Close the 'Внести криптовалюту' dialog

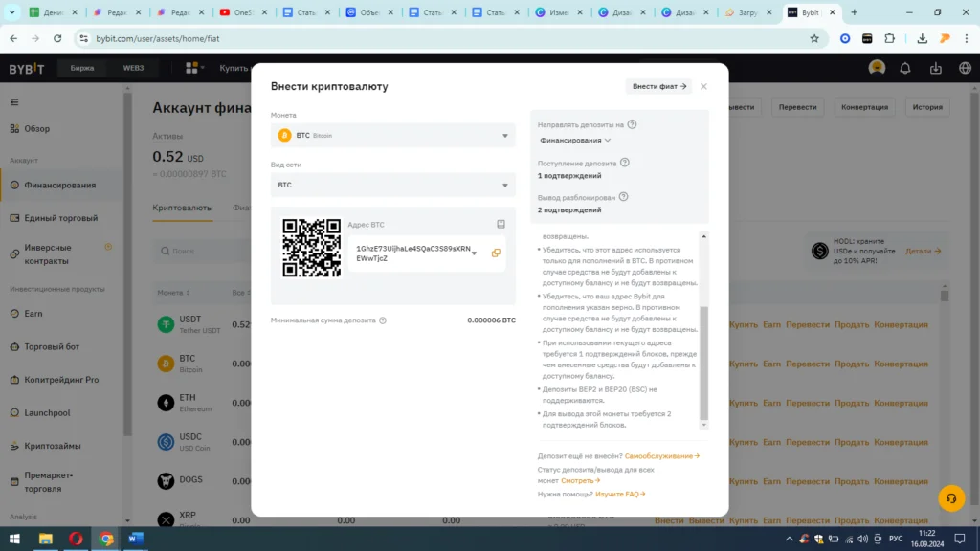703,86
